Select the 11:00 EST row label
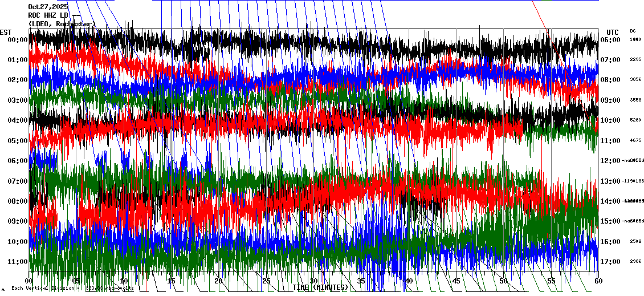This screenshot has height=296, width=644. click(x=18, y=262)
